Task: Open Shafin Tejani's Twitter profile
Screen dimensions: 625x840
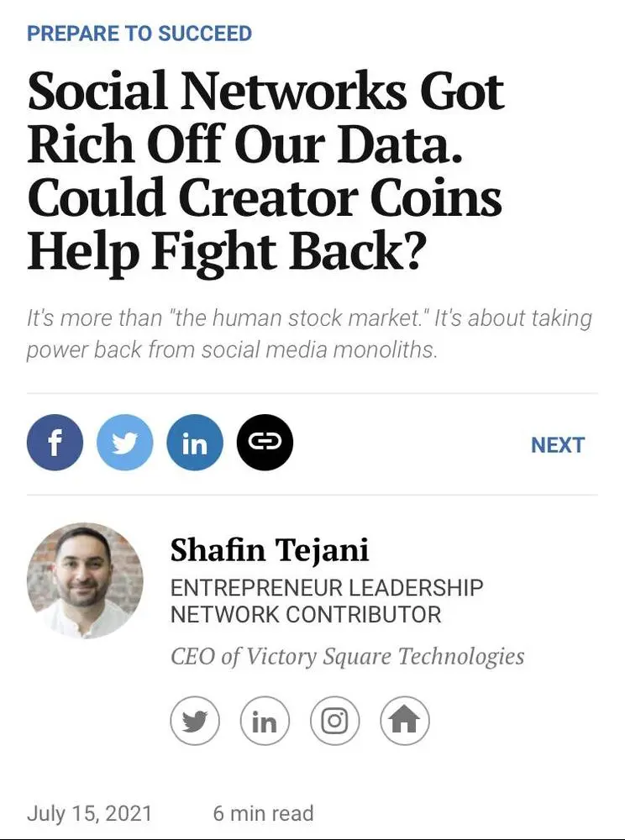Action: click(194, 721)
